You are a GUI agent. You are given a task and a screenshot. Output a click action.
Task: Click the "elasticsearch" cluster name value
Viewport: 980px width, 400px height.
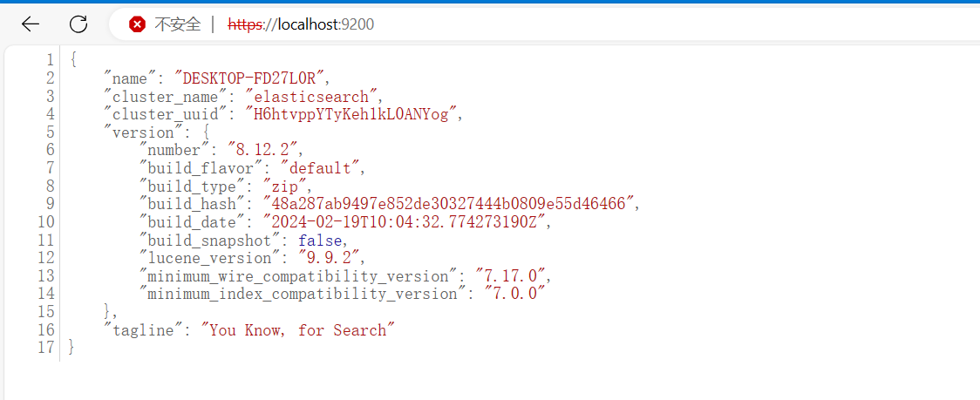(x=314, y=96)
